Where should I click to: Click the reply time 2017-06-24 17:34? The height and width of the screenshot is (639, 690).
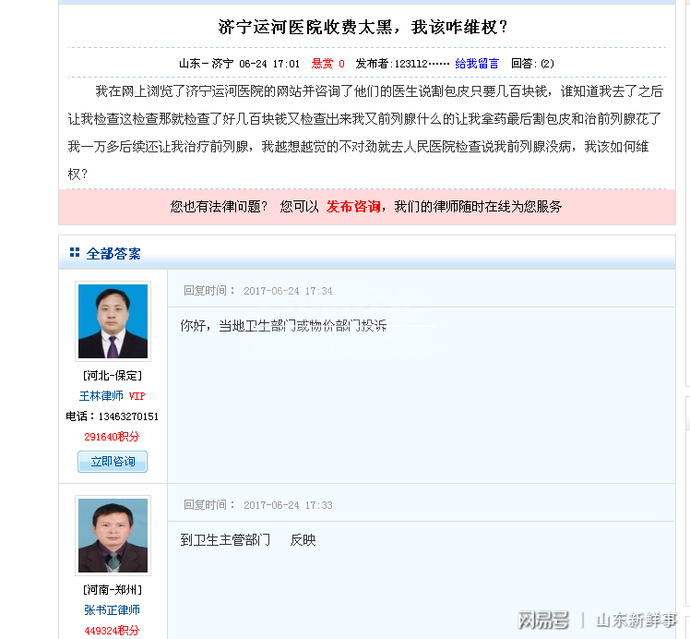(288, 291)
